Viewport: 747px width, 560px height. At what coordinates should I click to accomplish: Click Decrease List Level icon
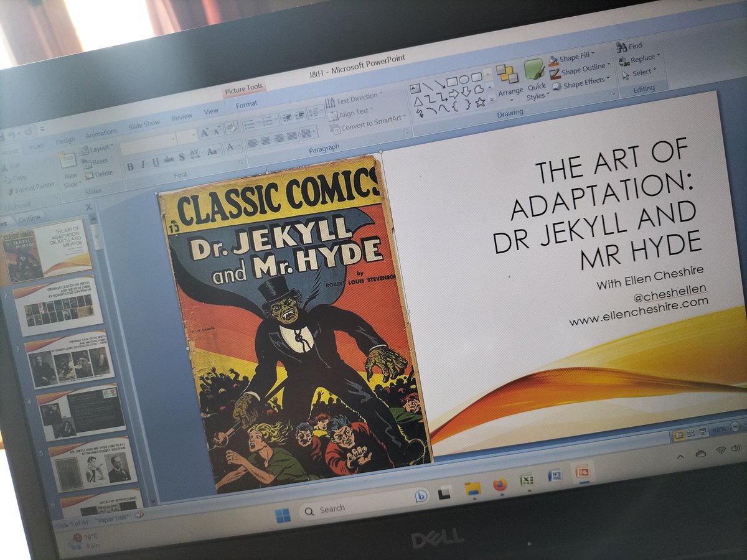tap(288, 116)
